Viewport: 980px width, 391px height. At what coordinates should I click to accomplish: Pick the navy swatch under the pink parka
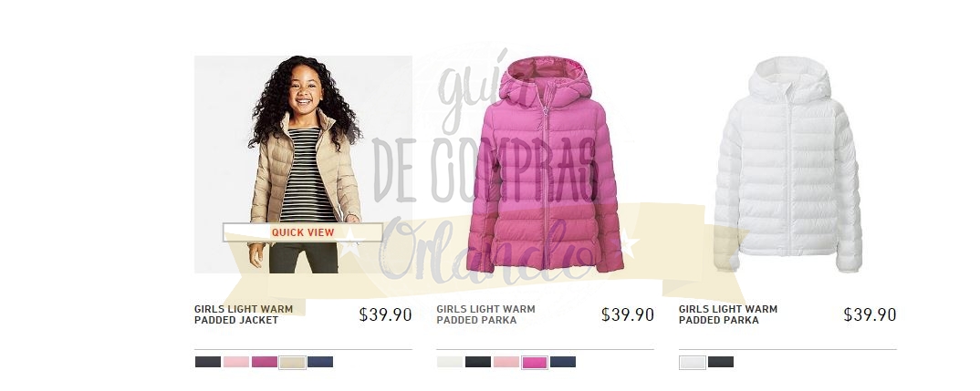[x=563, y=362]
